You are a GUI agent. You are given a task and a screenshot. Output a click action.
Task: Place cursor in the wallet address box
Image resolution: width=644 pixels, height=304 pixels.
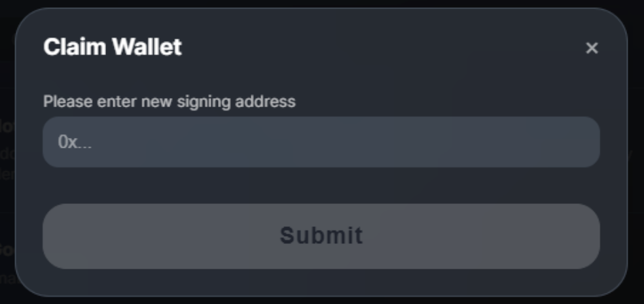[321, 142]
